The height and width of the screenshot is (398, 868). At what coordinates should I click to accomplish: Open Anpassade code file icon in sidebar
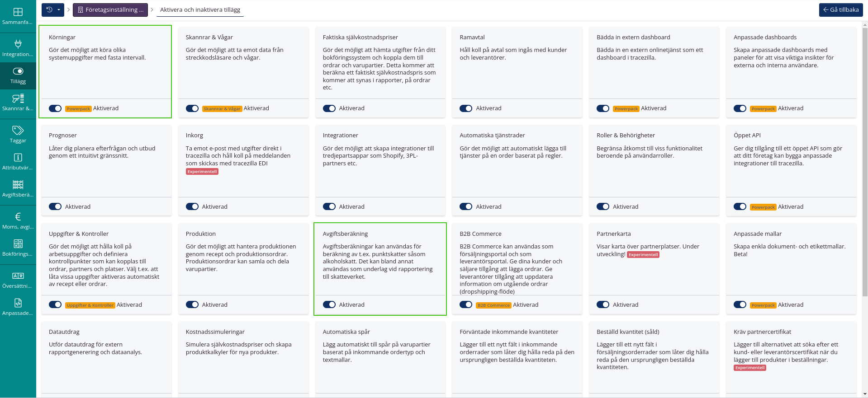pos(18,303)
